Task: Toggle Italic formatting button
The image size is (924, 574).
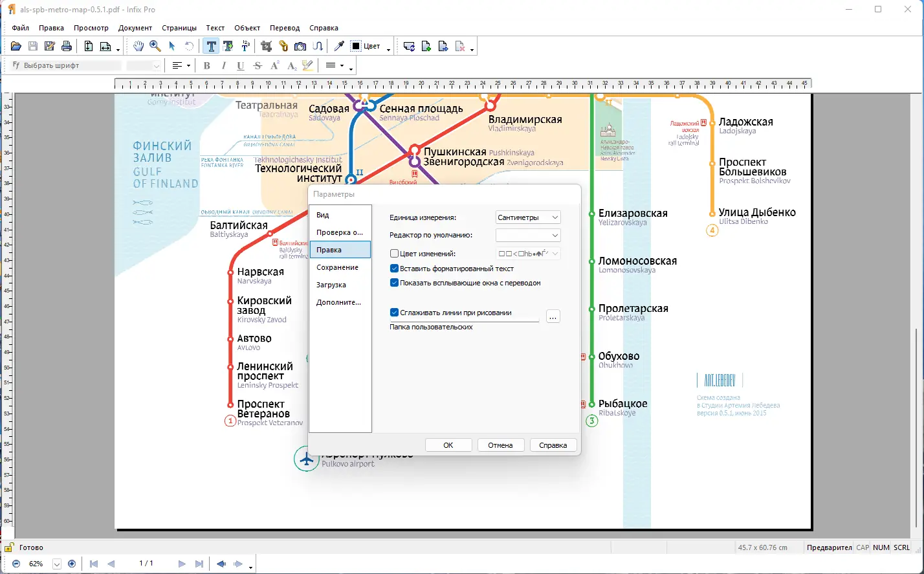Action: coord(224,65)
